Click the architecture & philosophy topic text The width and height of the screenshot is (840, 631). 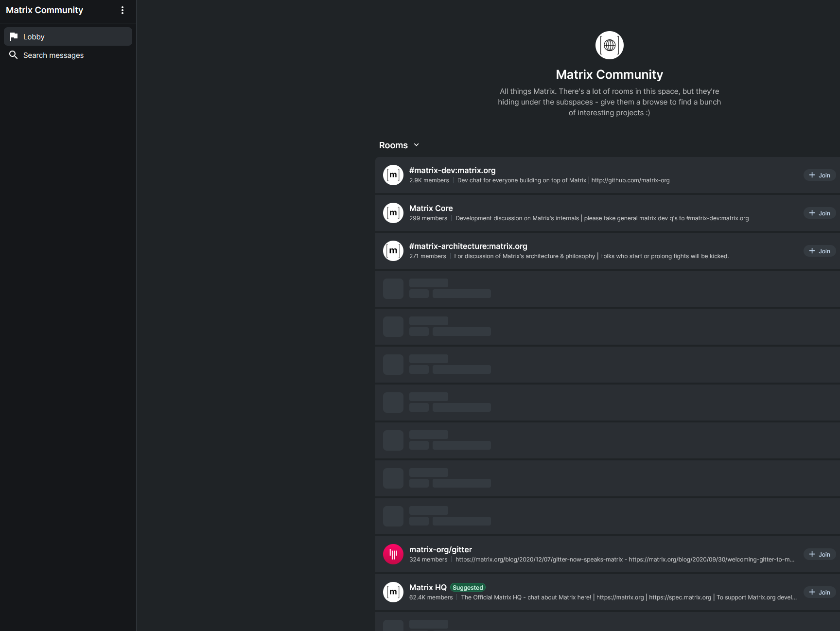592,256
